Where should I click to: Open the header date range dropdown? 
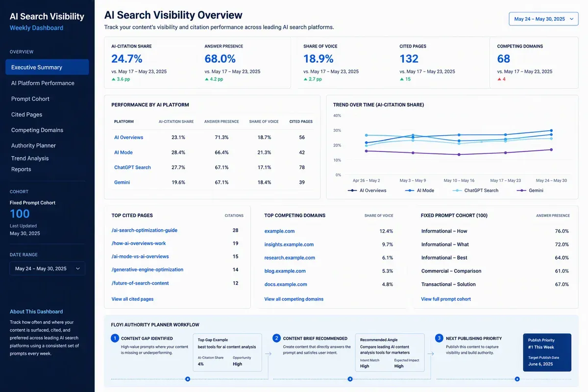point(543,19)
